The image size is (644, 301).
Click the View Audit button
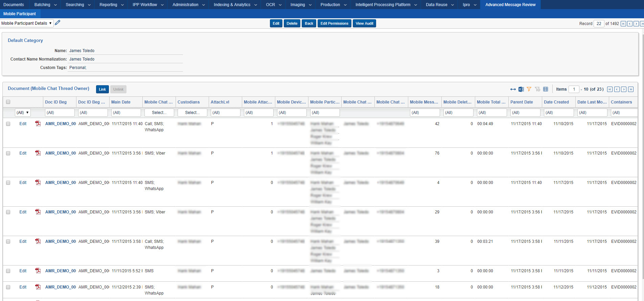pos(364,23)
